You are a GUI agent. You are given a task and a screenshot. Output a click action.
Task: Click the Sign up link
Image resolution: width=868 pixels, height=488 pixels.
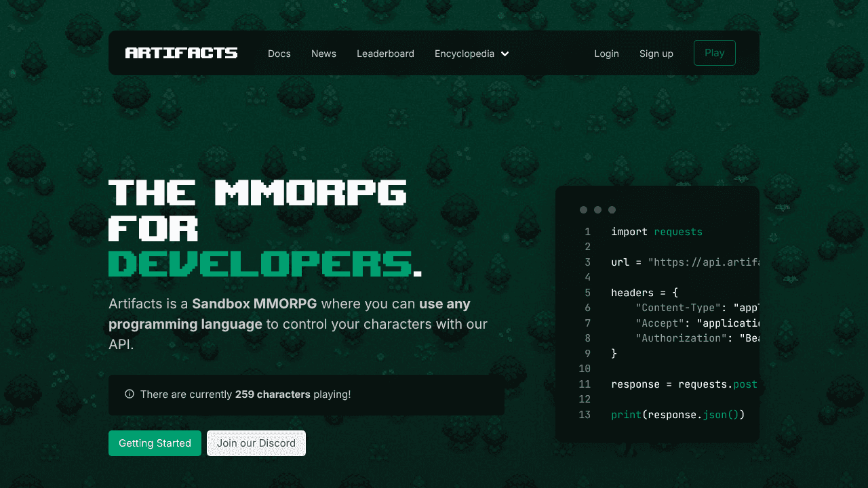[656, 54]
